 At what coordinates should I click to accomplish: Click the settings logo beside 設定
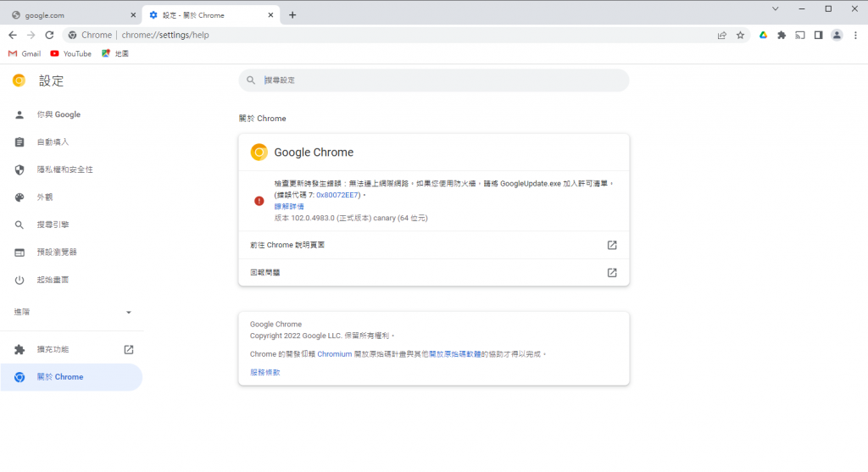[x=19, y=81]
